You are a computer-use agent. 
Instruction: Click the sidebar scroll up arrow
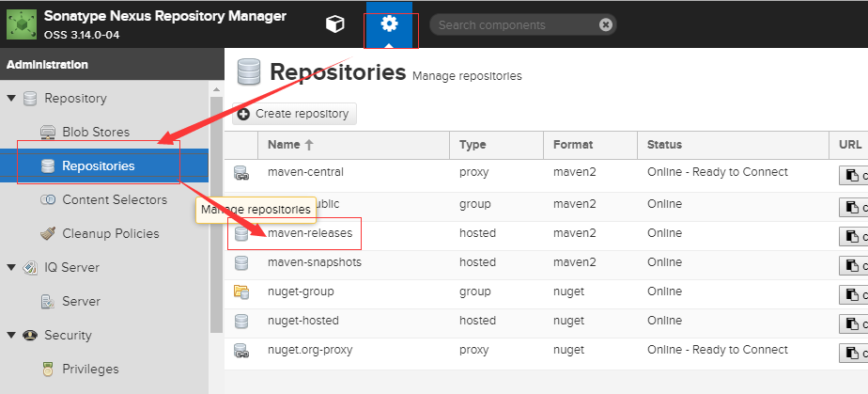tap(216, 89)
